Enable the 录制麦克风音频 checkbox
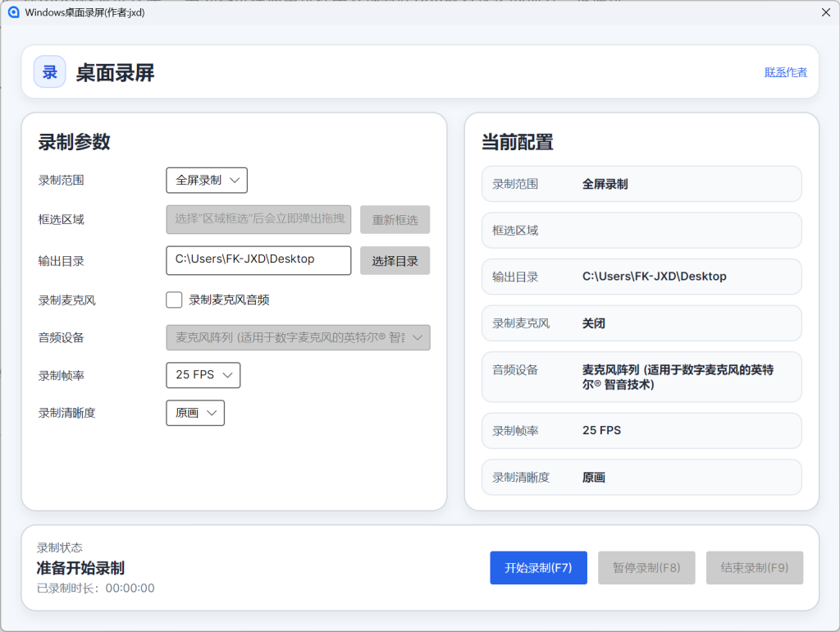The height and width of the screenshot is (632, 840). [x=174, y=300]
